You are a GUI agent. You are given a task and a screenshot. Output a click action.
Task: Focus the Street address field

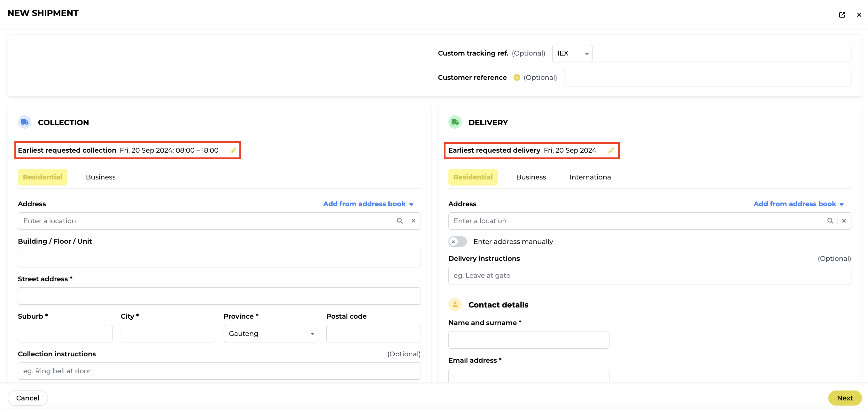(x=219, y=296)
